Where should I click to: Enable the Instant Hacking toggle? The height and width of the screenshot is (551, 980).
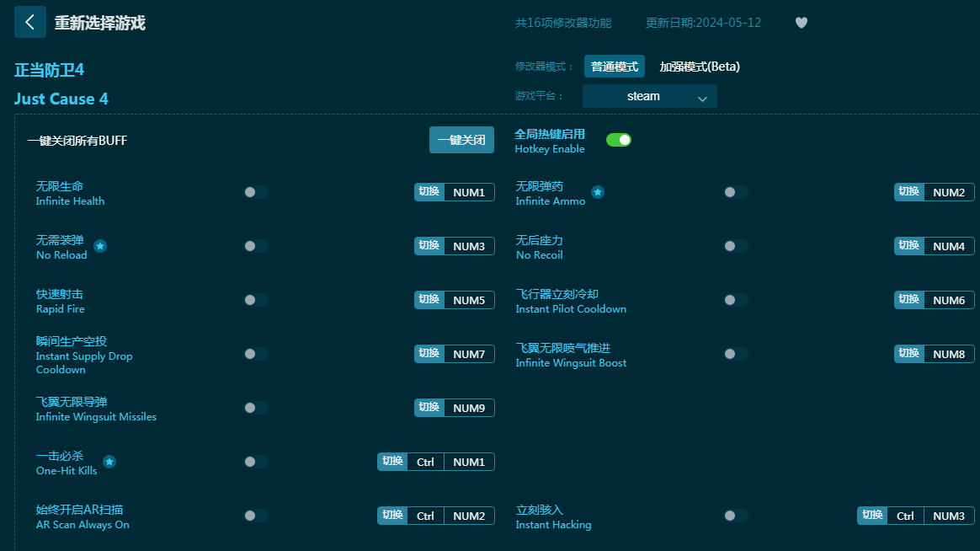(736, 516)
